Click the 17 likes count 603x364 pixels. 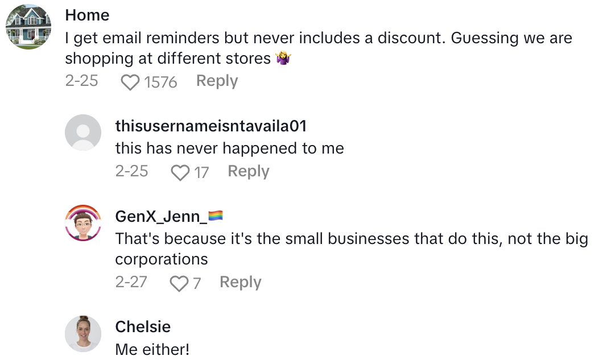click(201, 172)
